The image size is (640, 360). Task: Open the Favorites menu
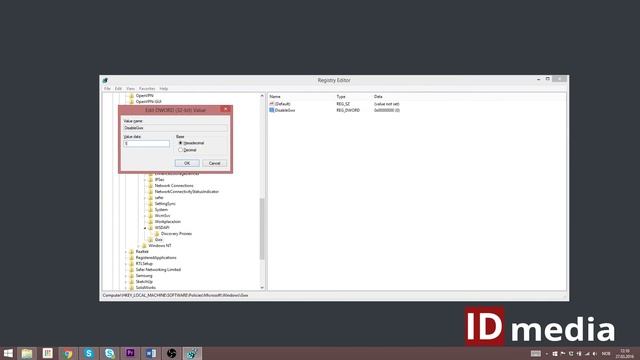coord(147,89)
